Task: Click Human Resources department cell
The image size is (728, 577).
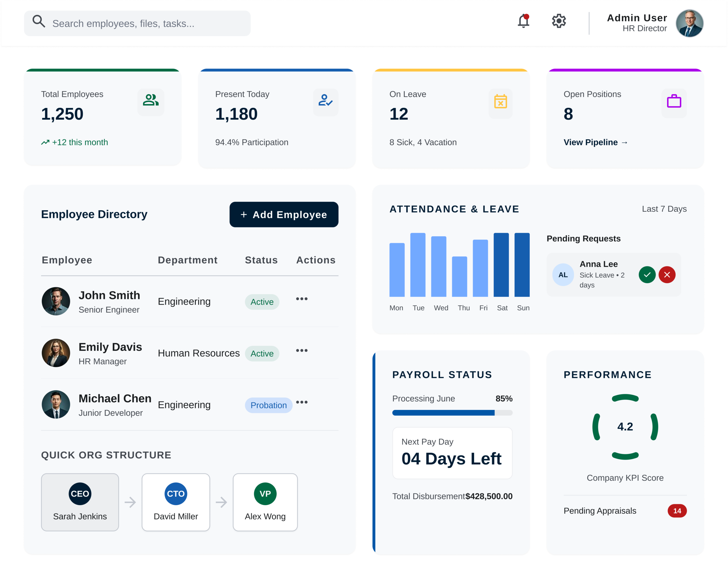Action: pos(198,353)
